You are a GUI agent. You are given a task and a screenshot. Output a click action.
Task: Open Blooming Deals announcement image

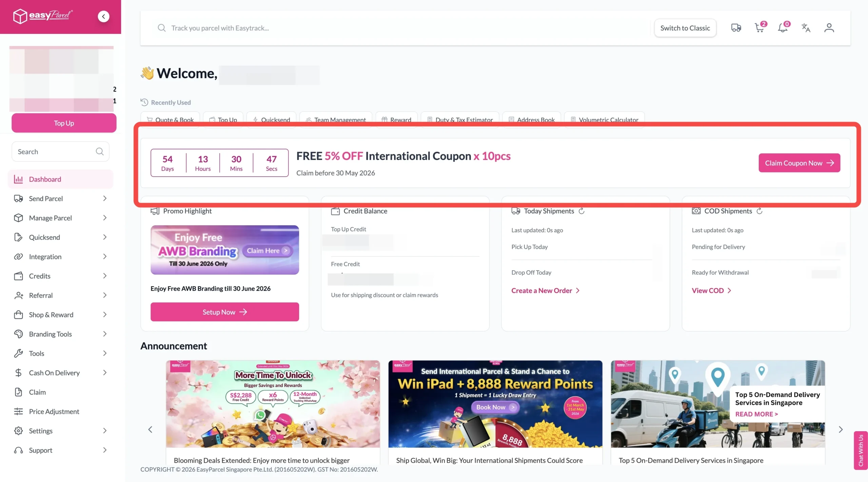pyautogui.click(x=273, y=404)
